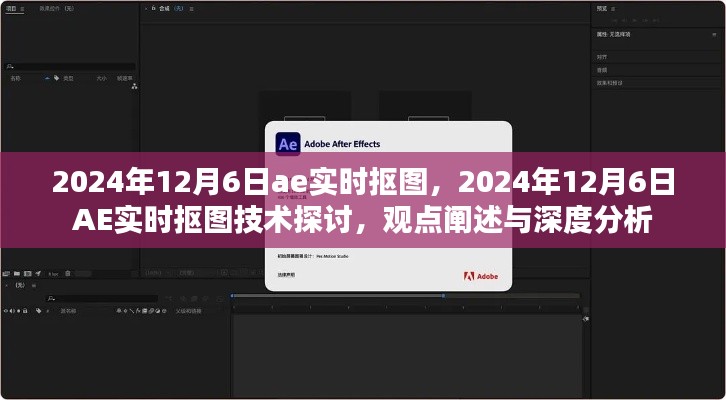
Task: Sort the project list by 名称 column
Action: point(15,78)
